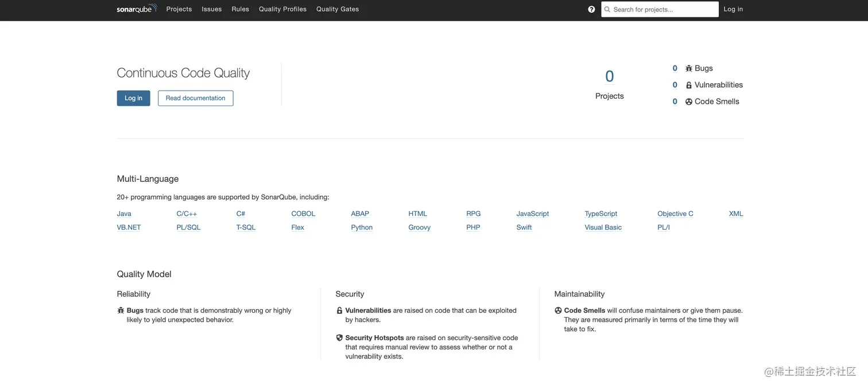
Task: Click the bug icon under Reliability
Action: click(x=121, y=310)
